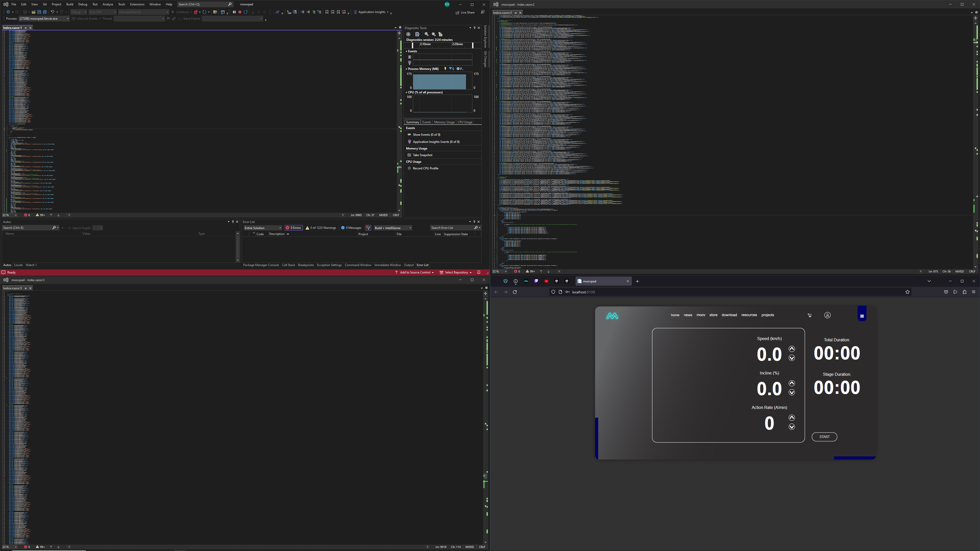This screenshot has height=551, width=980.
Task: Open the Build + IntelliSense dropdown
Action: tap(393, 228)
